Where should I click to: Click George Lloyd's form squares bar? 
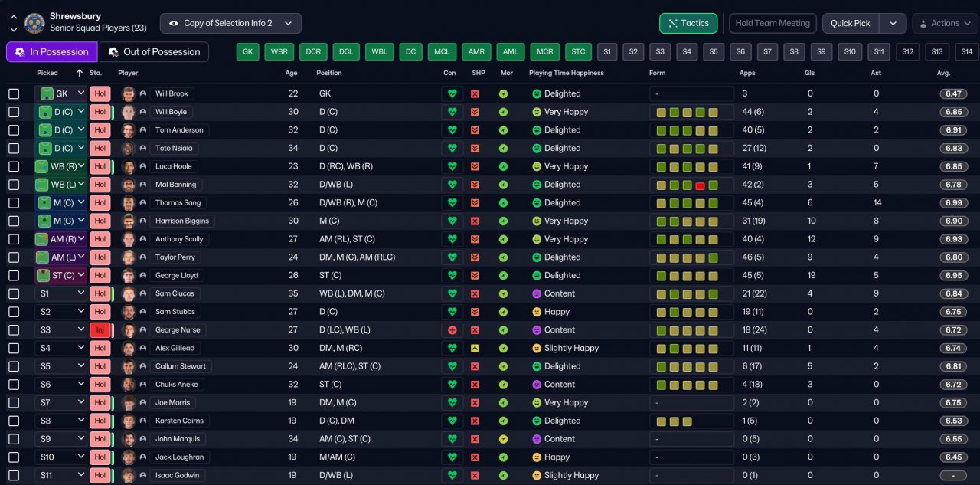(691, 275)
